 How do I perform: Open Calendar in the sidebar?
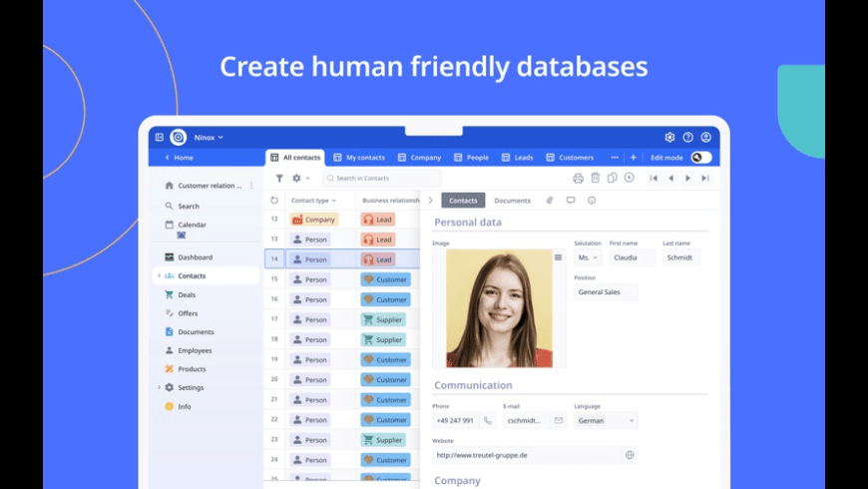pos(193,225)
